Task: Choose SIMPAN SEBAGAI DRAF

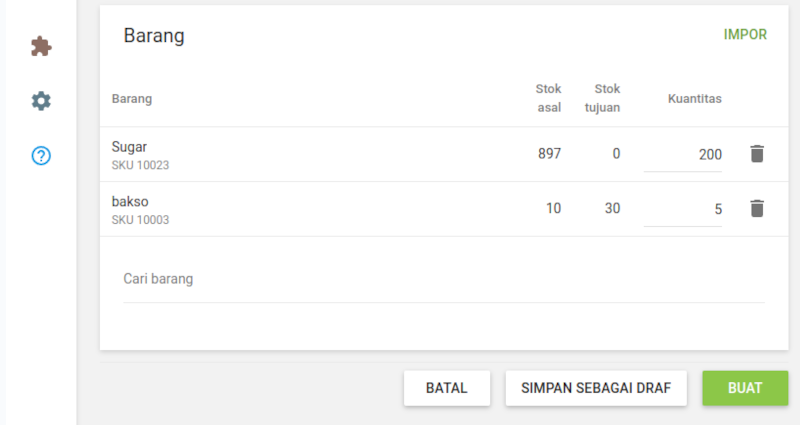Action: [x=596, y=388]
